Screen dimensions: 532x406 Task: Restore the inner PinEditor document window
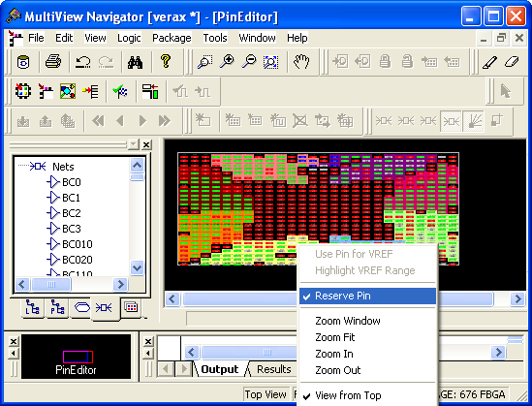[501, 38]
